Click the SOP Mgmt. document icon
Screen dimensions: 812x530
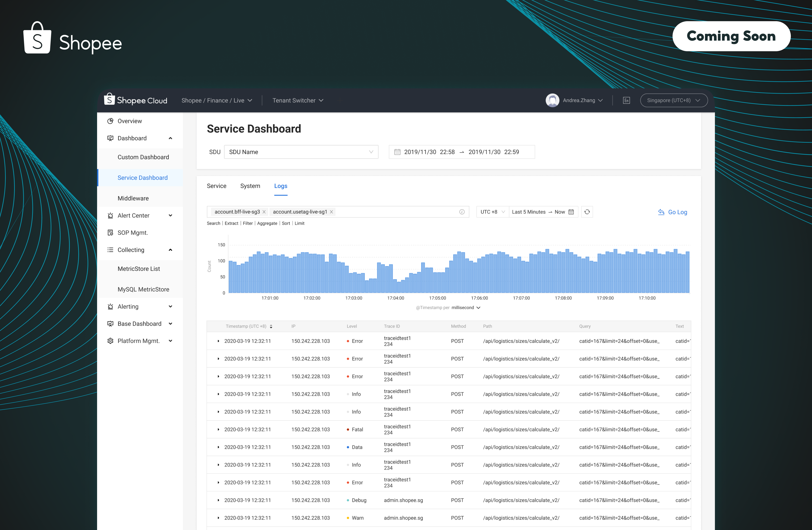pyautogui.click(x=110, y=233)
